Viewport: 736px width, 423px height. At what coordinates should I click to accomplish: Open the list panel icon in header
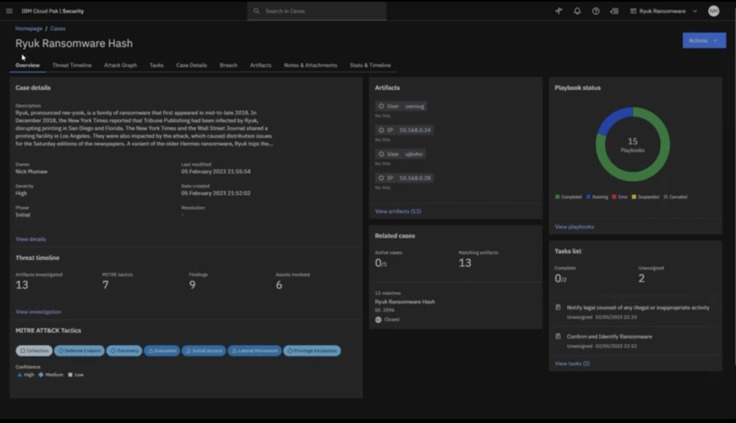[x=613, y=11]
